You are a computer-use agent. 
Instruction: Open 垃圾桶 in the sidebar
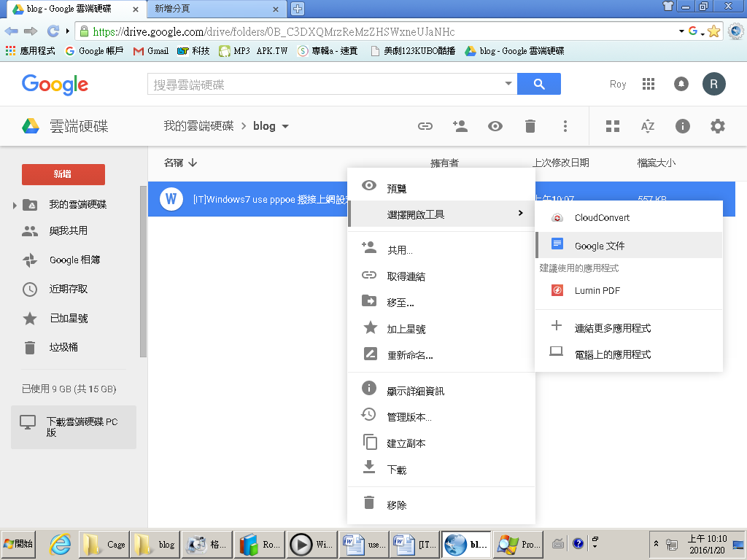point(63,347)
